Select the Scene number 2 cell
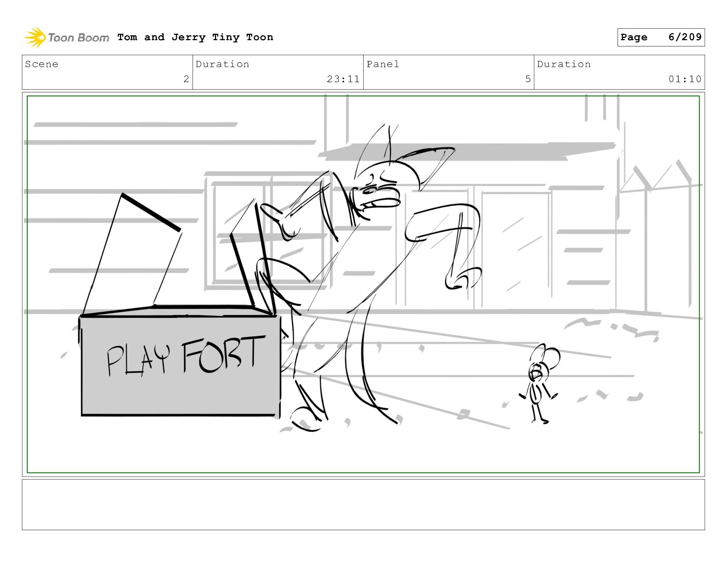Viewport: 728px width, 563px height. pyautogui.click(x=107, y=72)
